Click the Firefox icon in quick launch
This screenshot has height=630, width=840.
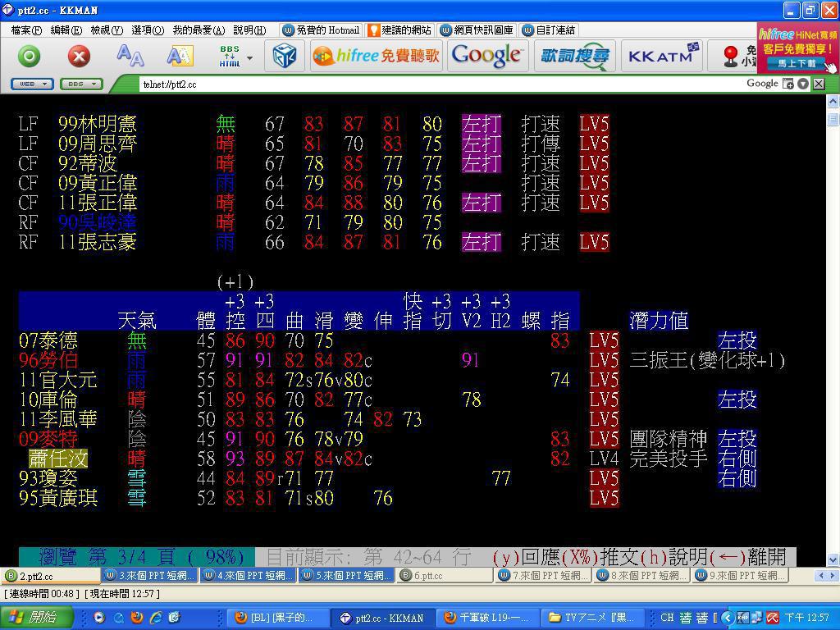(137, 618)
